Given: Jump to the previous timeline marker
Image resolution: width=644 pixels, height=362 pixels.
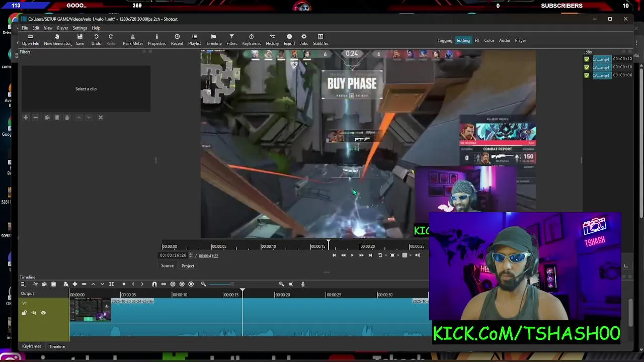Looking at the screenshot, I should coord(133,284).
